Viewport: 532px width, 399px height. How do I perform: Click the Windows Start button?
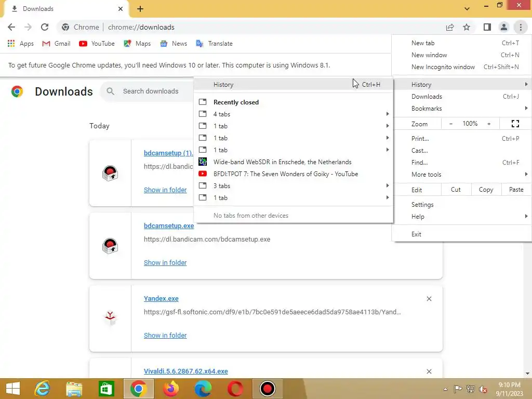tap(13, 389)
